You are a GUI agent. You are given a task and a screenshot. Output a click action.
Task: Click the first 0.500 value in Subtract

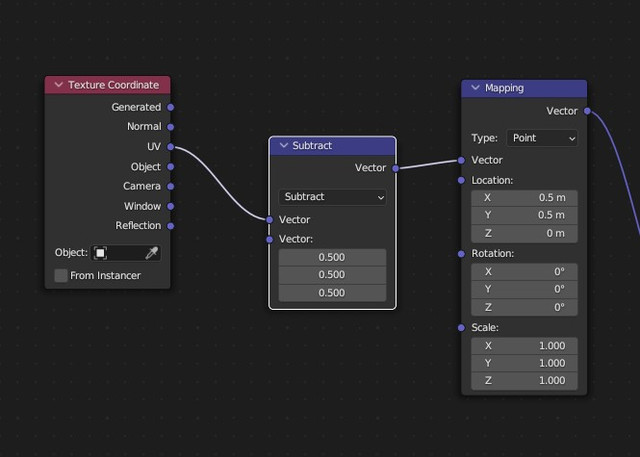pyautogui.click(x=332, y=257)
